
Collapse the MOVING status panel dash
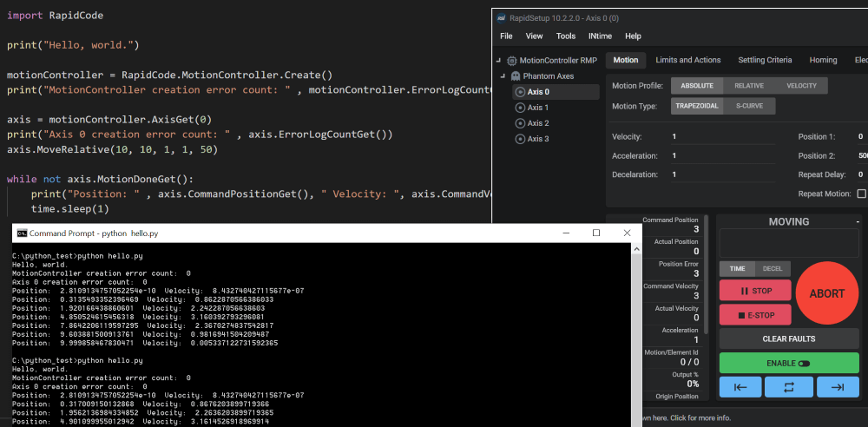pyautogui.click(x=857, y=221)
